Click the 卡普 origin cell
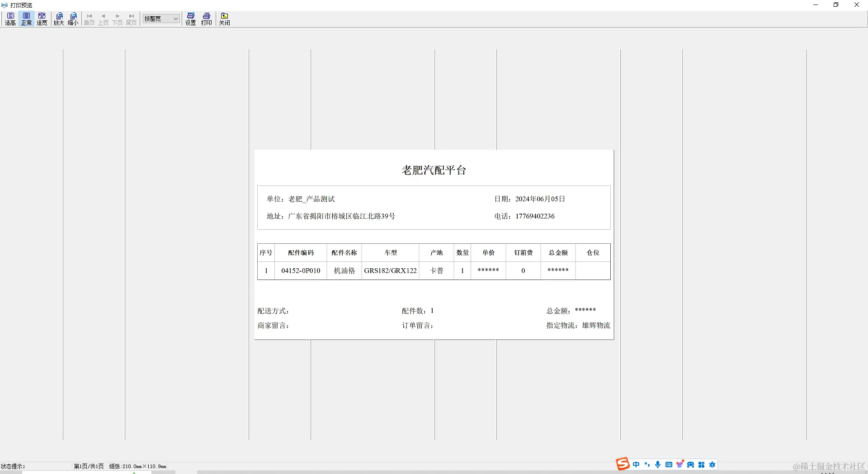868x474 pixels. point(437,270)
